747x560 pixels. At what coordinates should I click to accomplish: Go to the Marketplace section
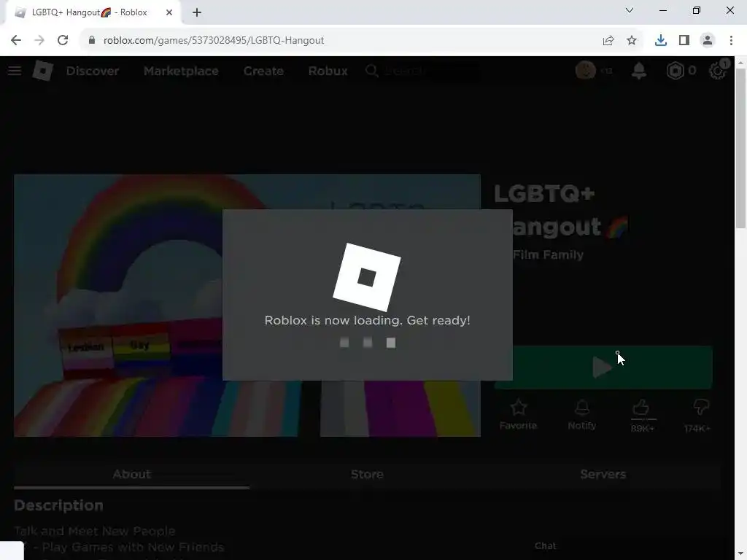pyautogui.click(x=181, y=71)
